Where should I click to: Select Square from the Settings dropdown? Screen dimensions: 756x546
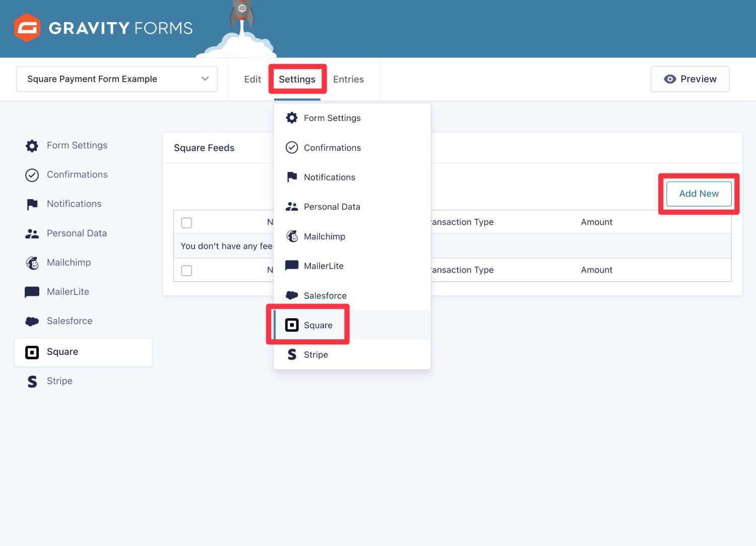coord(352,325)
